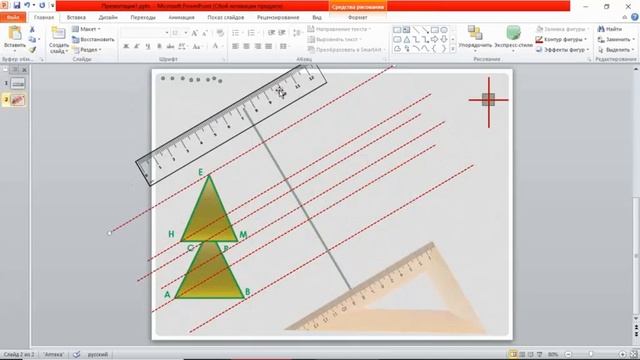Click the Восстановить (Reset) button
This screenshot has width=640, height=360.
pyautogui.click(x=93, y=39)
